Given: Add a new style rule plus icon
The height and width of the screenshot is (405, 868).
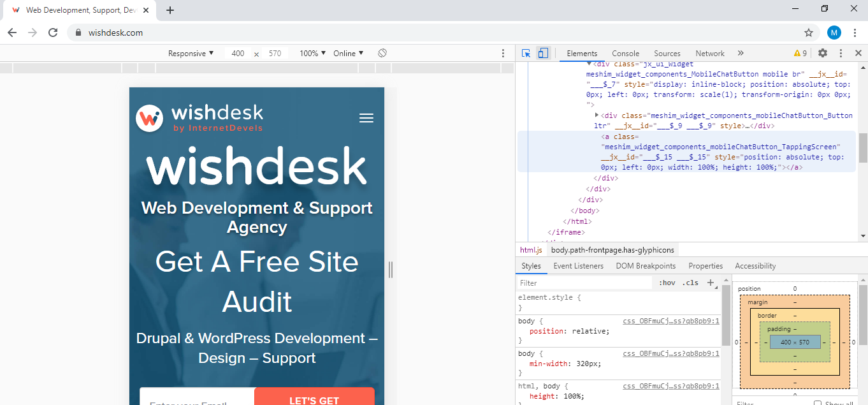Looking at the screenshot, I should pos(711,283).
